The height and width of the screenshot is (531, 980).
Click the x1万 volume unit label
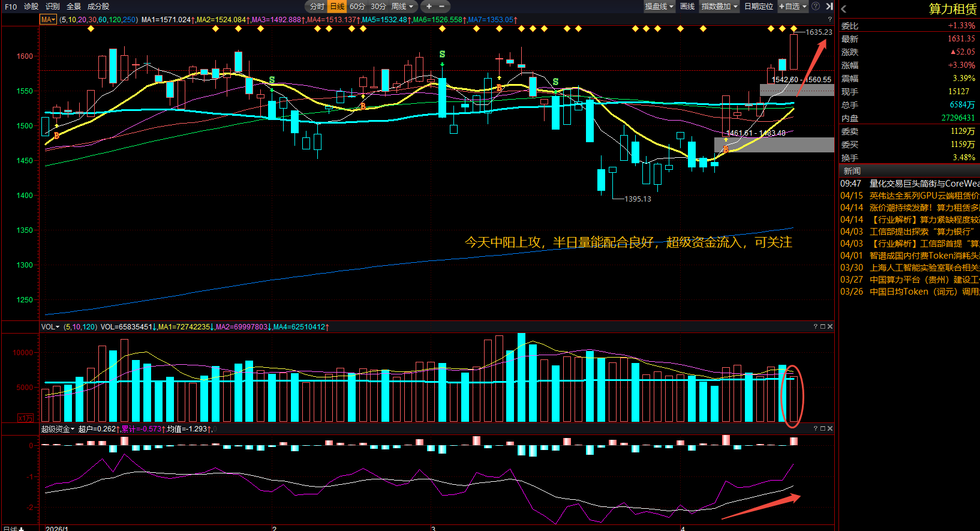point(25,418)
